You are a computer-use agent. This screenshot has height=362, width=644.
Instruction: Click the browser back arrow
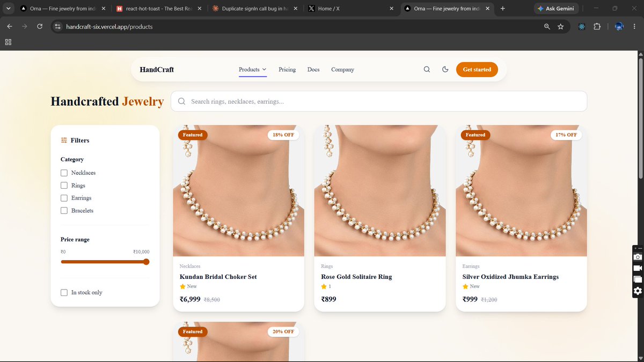pyautogui.click(x=10, y=26)
